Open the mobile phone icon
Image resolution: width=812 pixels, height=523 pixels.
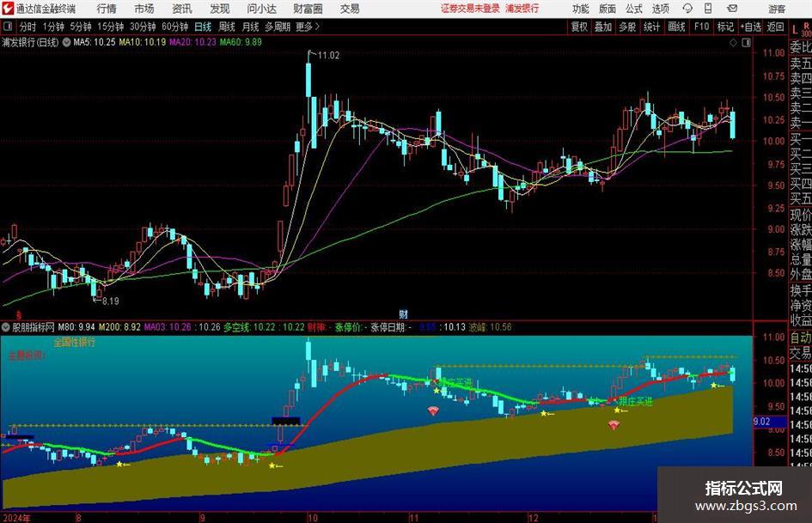click(708, 9)
